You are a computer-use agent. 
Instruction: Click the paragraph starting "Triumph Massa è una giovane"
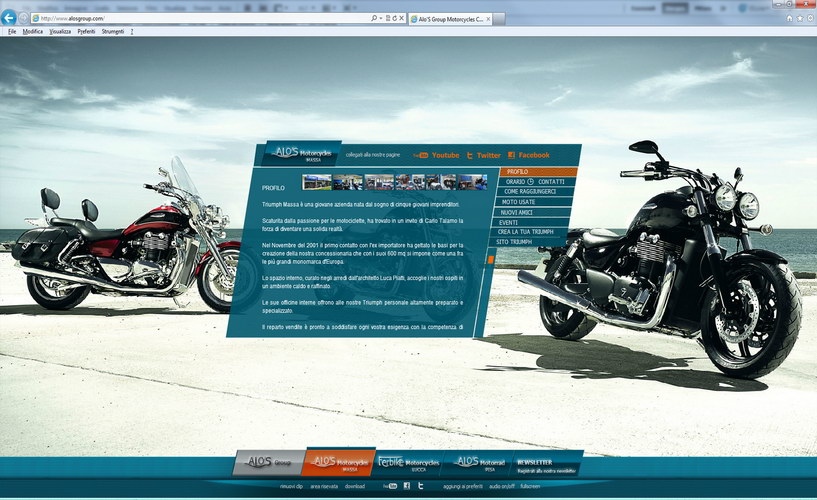[x=361, y=205]
